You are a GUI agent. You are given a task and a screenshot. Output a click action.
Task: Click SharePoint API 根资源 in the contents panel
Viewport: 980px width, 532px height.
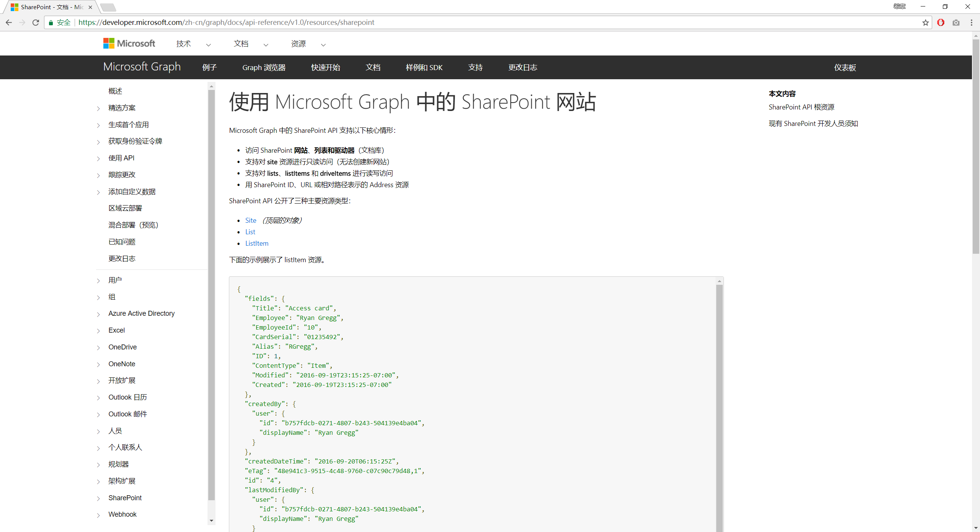[x=801, y=107]
